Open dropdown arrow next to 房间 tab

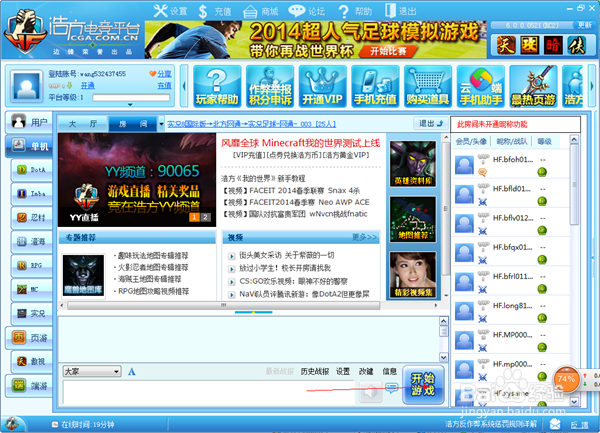pyautogui.click(x=161, y=124)
